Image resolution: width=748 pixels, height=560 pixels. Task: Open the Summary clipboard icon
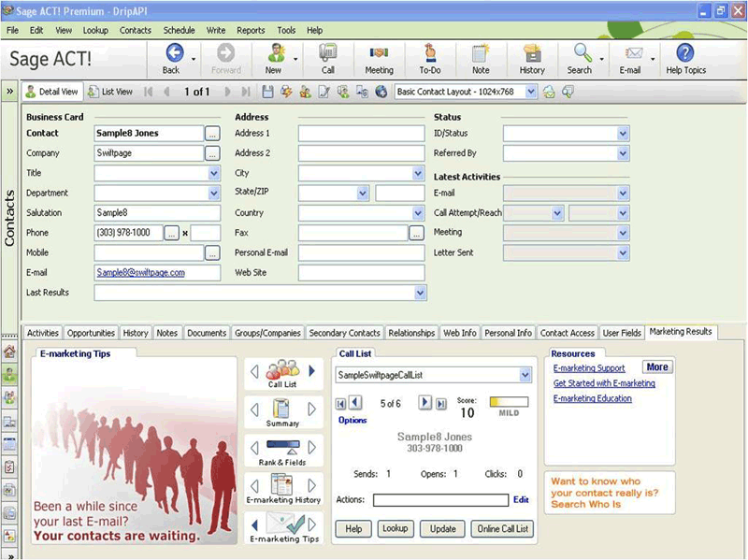coord(281,409)
